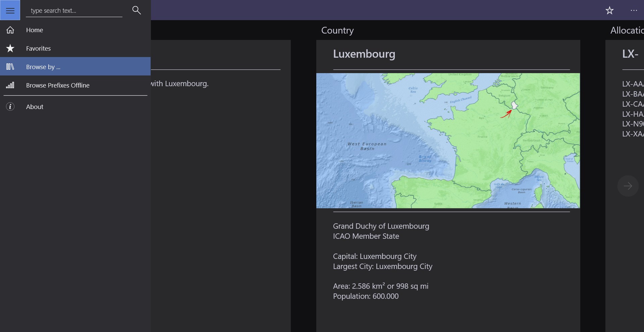644x332 pixels.
Task: Open the About page
Action: [35, 107]
